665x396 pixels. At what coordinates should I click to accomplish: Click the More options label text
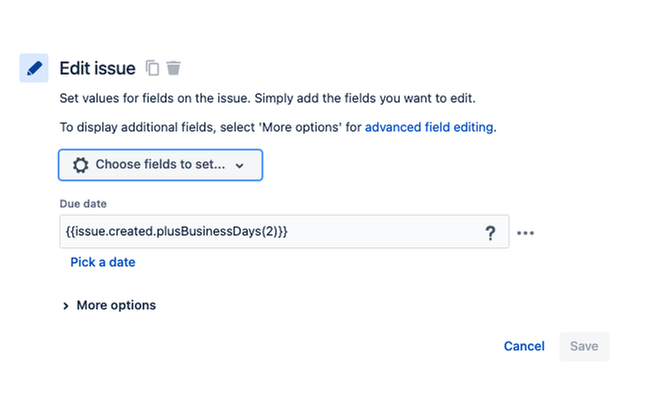(116, 305)
